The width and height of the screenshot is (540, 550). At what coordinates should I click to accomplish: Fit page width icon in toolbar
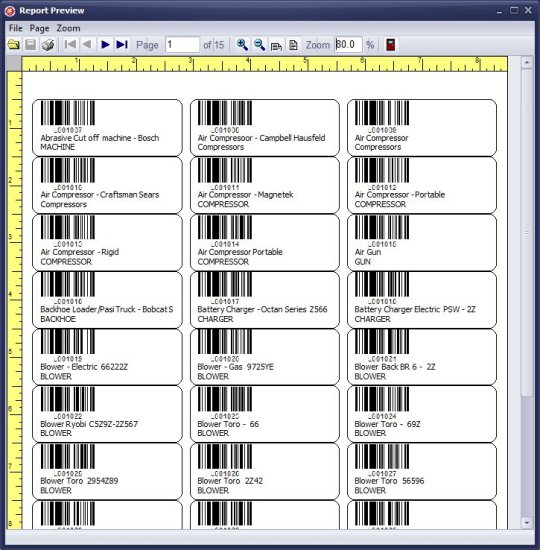(276, 46)
